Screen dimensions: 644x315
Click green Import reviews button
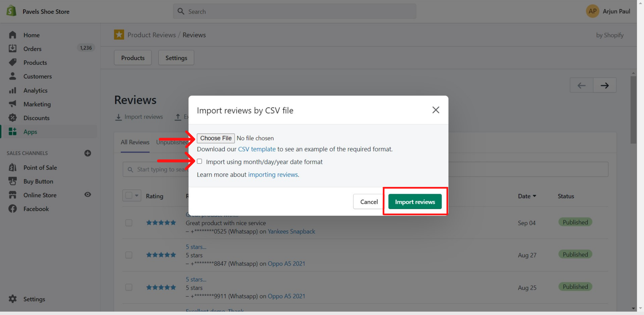point(415,202)
